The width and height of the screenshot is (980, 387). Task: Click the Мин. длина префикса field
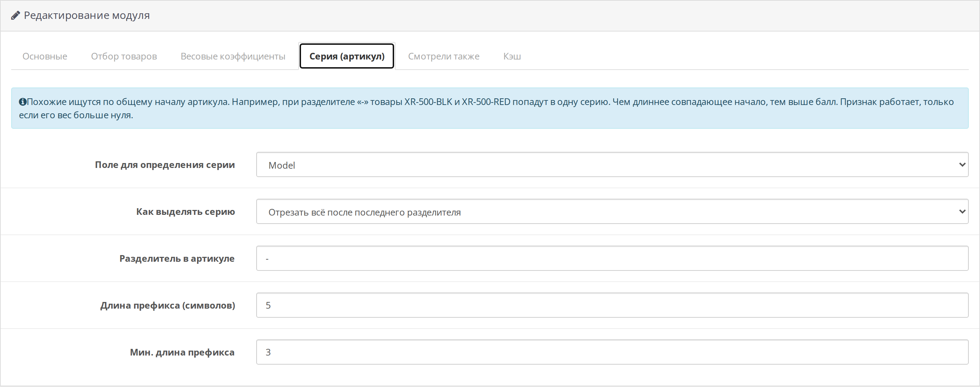(x=612, y=352)
